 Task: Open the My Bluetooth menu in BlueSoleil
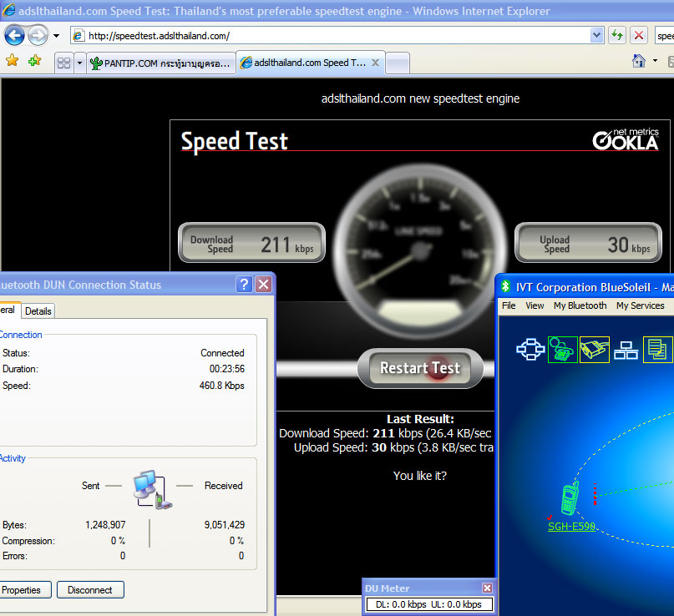click(580, 305)
